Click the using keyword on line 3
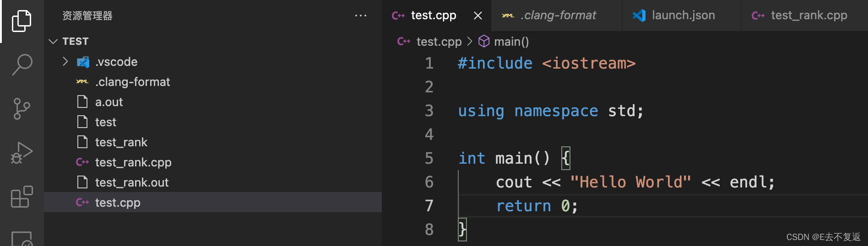This screenshot has width=868, height=246. pyautogui.click(x=481, y=111)
